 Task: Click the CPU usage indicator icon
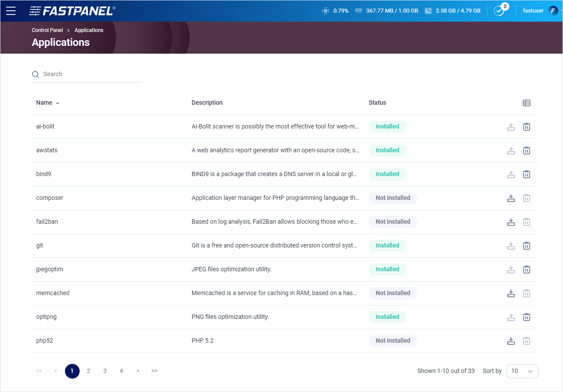[x=326, y=11]
